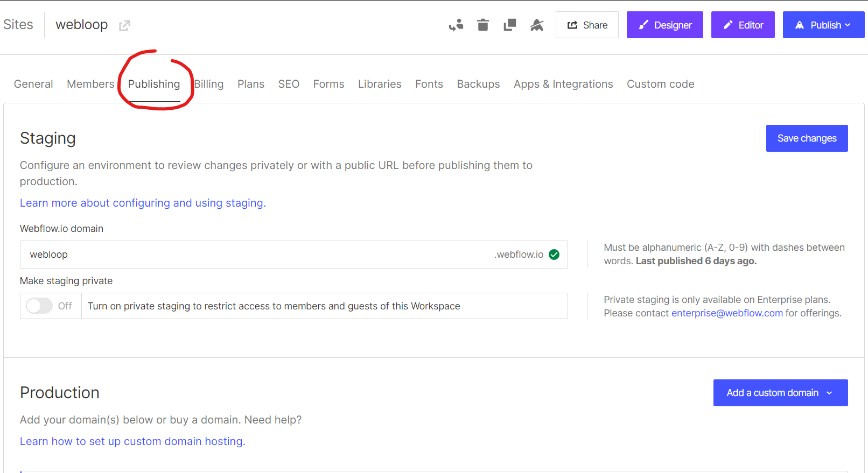Select the Publishing tab
Image resolution: width=868 pixels, height=473 pixels.
click(x=154, y=84)
